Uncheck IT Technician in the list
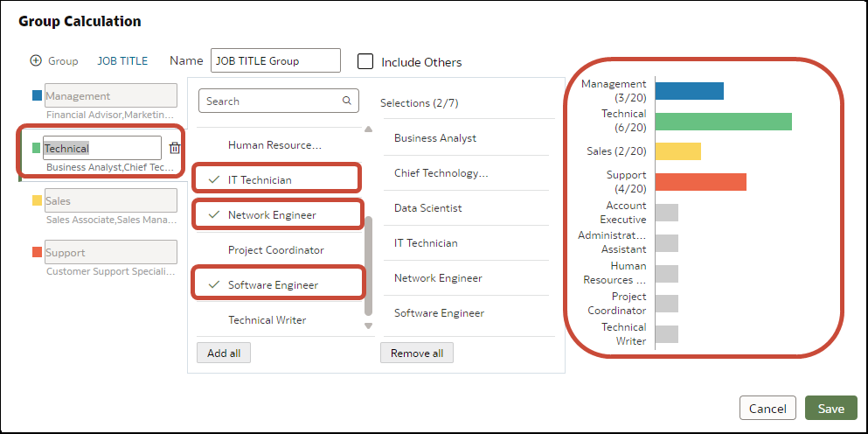Screen dimensions: 868x434 (277, 179)
